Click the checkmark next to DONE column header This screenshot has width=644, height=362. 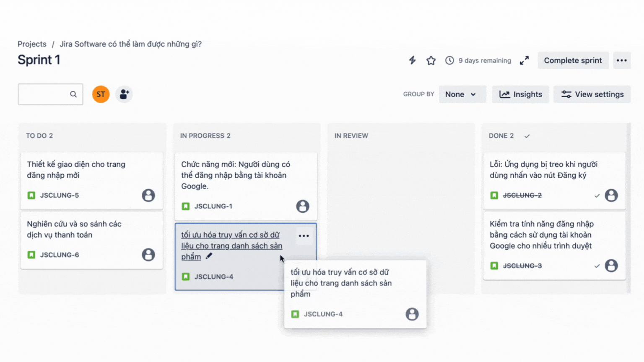(x=527, y=136)
